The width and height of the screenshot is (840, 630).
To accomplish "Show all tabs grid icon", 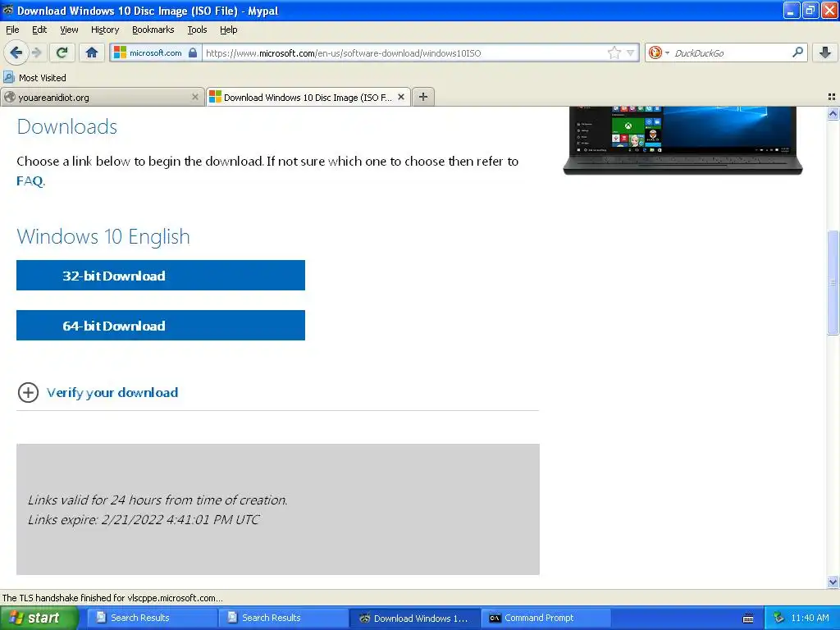I will click(832, 97).
